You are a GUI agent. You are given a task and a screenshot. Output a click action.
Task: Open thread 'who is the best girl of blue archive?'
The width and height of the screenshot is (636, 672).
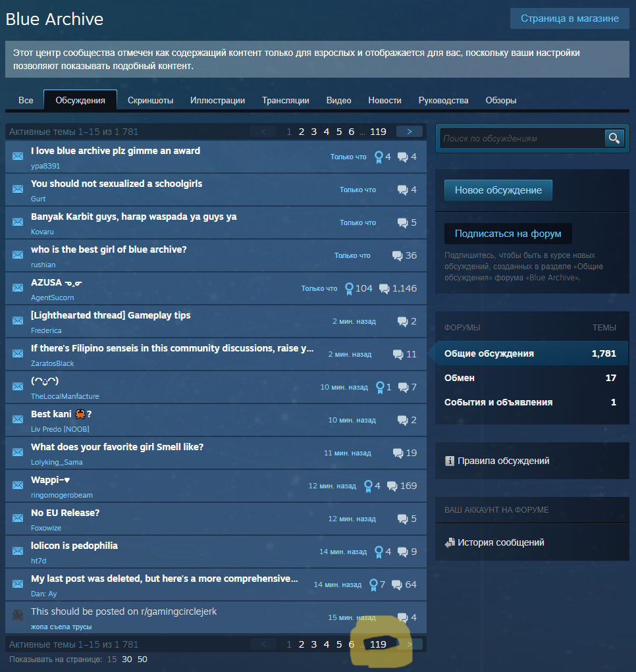click(109, 249)
